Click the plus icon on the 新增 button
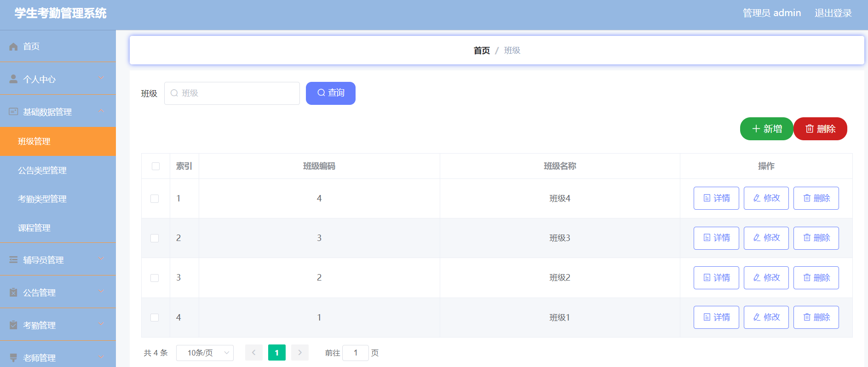The height and width of the screenshot is (367, 868). tap(756, 129)
